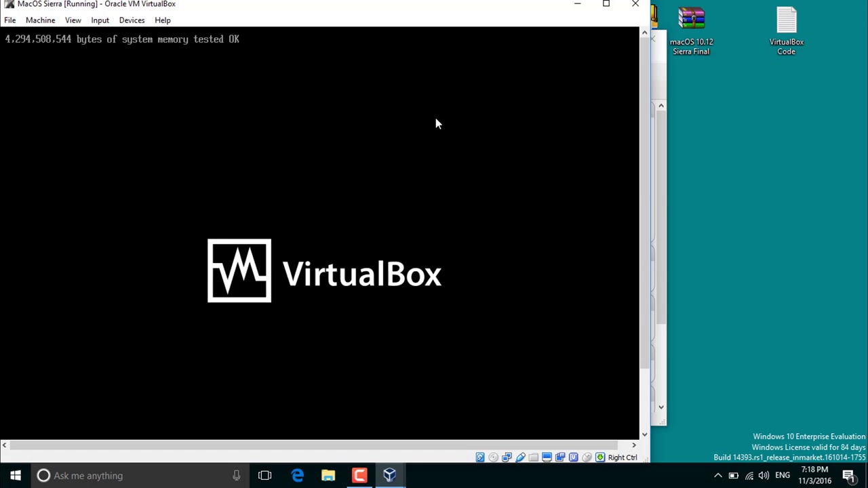Open the Action Center notifications icon
The width and height of the screenshot is (868, 488).
coord(848,476)
